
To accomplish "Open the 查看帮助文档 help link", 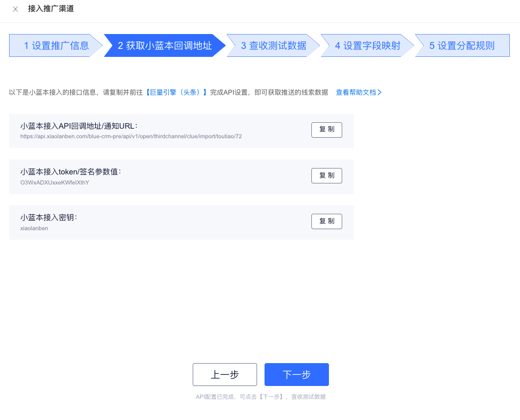I will coord(359,93).
